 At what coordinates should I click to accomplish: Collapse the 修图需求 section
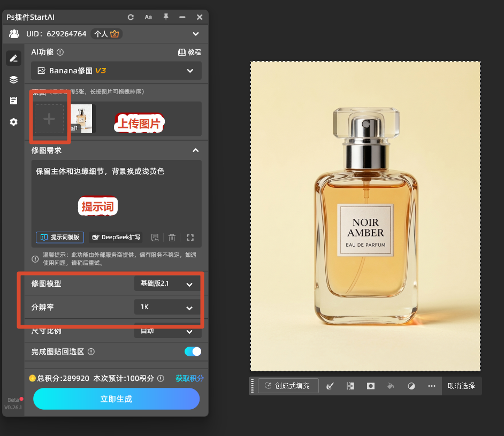pos(195,150)
